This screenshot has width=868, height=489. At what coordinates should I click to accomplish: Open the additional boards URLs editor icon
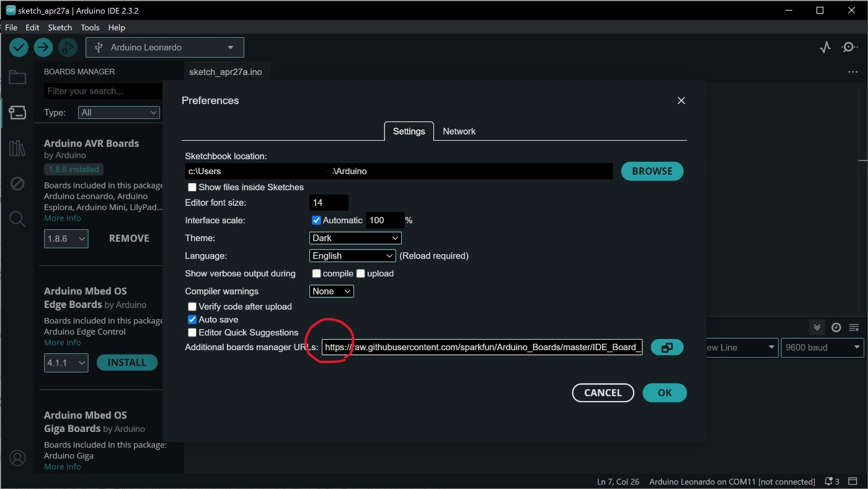[x=667, y=348]
